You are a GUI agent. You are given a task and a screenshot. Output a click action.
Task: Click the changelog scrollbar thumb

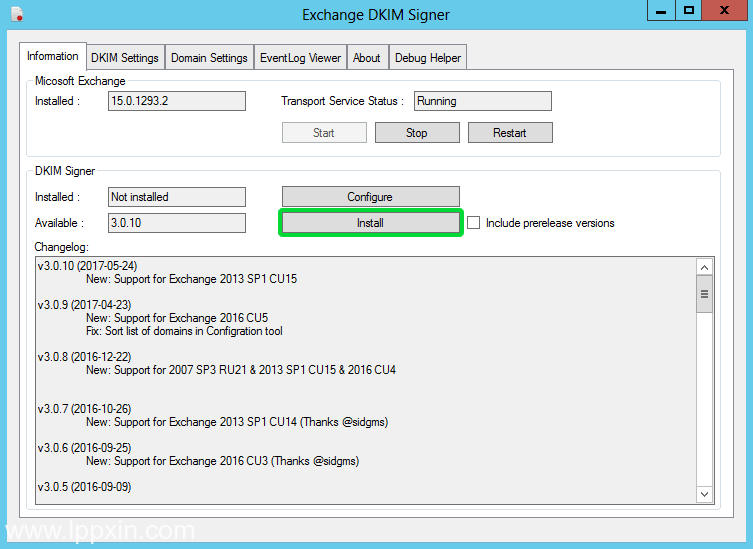pos(704,294)
